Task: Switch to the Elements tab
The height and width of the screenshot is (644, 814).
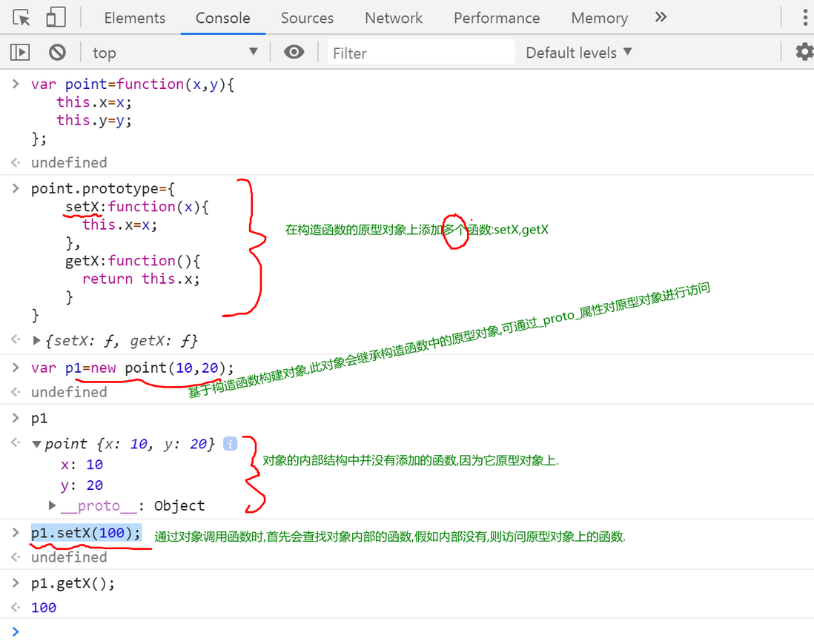Action: pos(134,19)
